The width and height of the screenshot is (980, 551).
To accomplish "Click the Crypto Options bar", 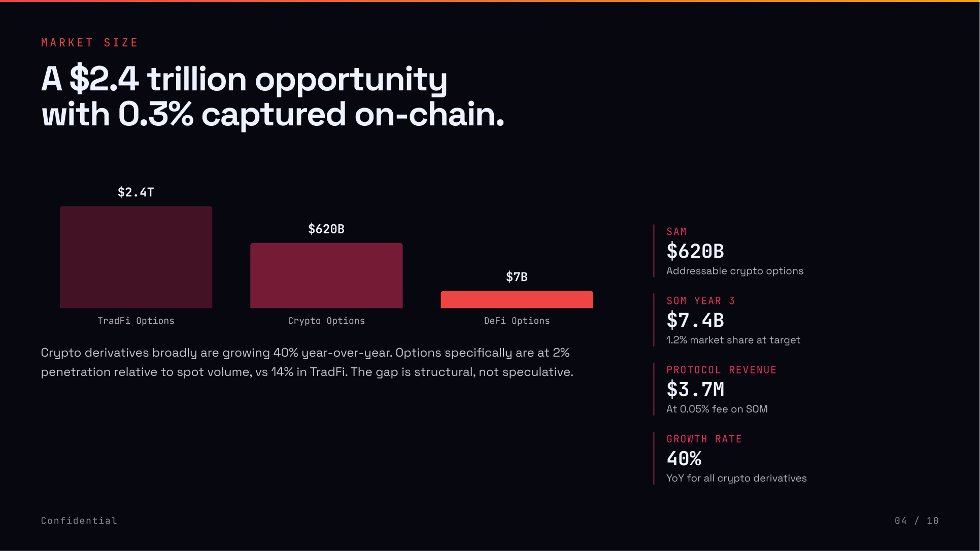I will (x=326, y=275).
